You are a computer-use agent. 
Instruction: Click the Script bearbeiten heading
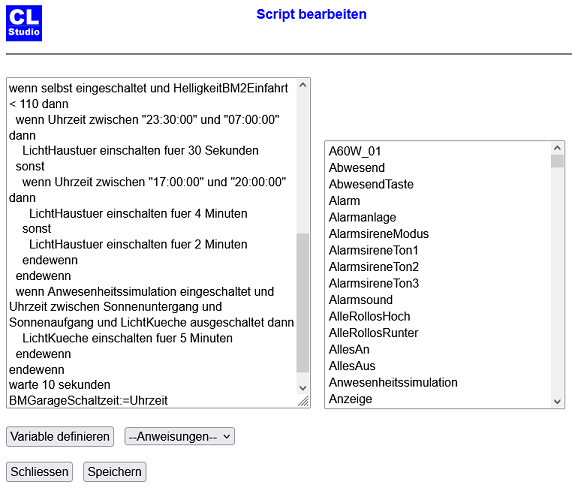click(311, 14)
